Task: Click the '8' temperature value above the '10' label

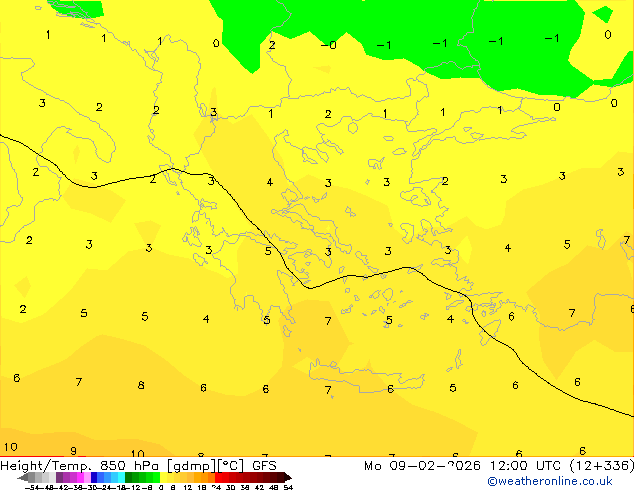Action: (x=141, y=385)
